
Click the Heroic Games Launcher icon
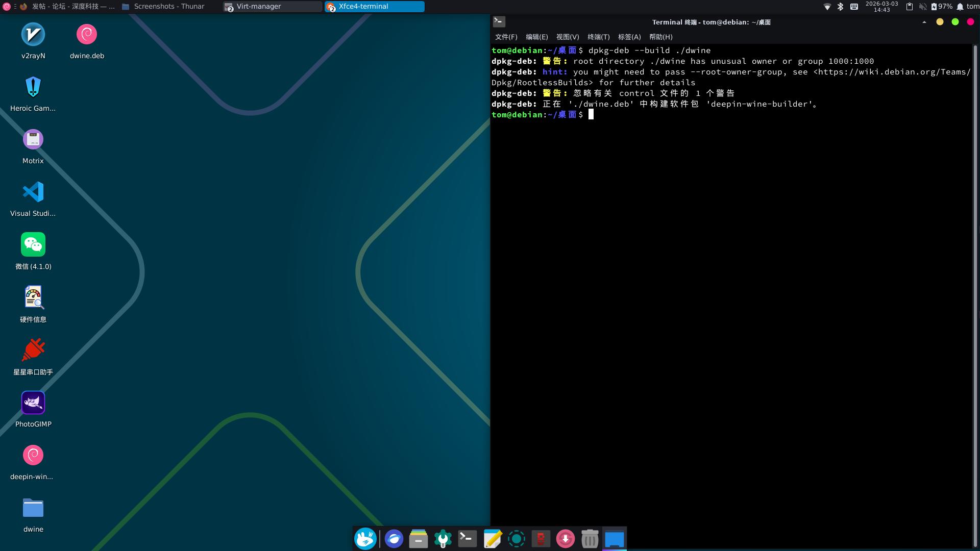pyautogui.click(x=33, y=87)
